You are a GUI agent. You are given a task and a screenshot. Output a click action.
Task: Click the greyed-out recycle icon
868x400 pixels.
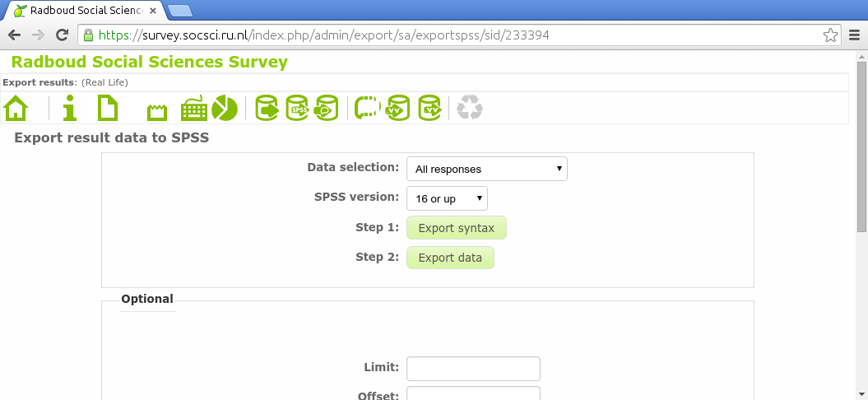(470, 108)
